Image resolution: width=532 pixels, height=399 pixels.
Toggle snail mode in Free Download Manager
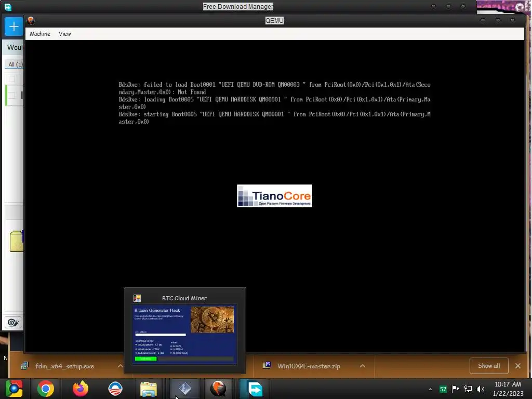pos(13,322)
